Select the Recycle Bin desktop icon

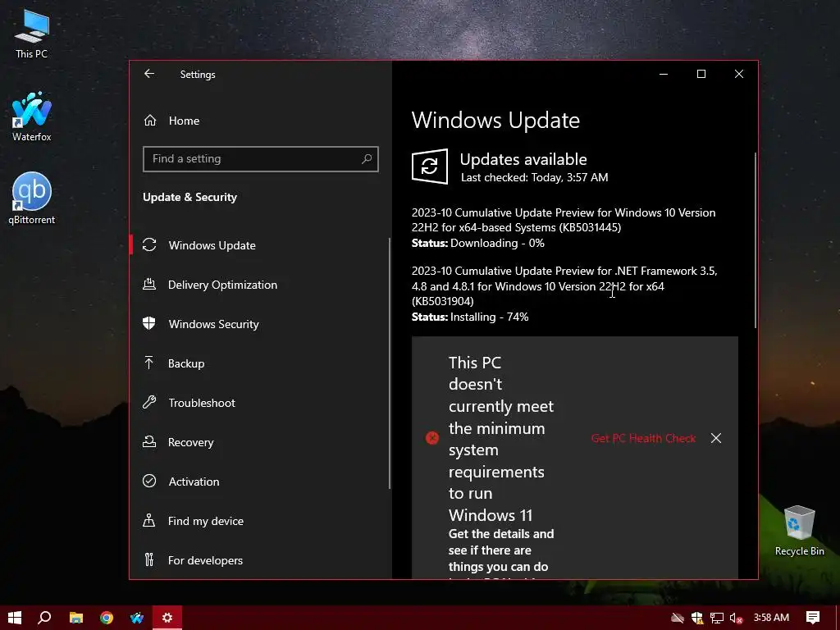pos(799,531)
